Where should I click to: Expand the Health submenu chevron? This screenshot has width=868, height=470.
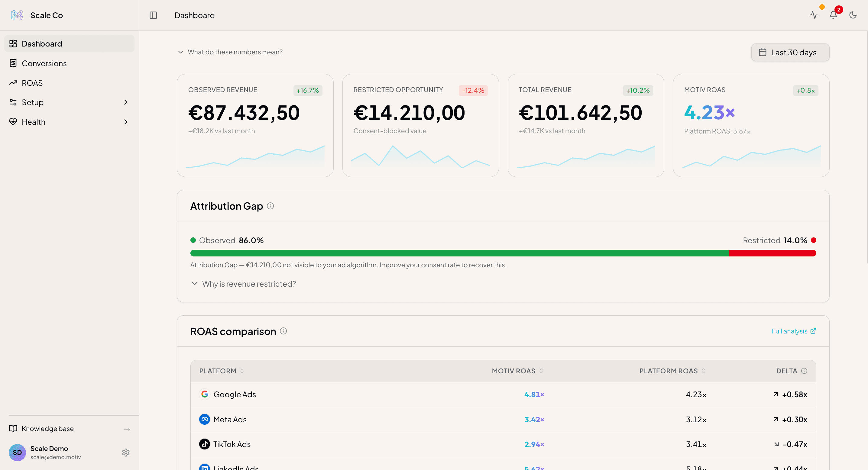pos(126,122)
